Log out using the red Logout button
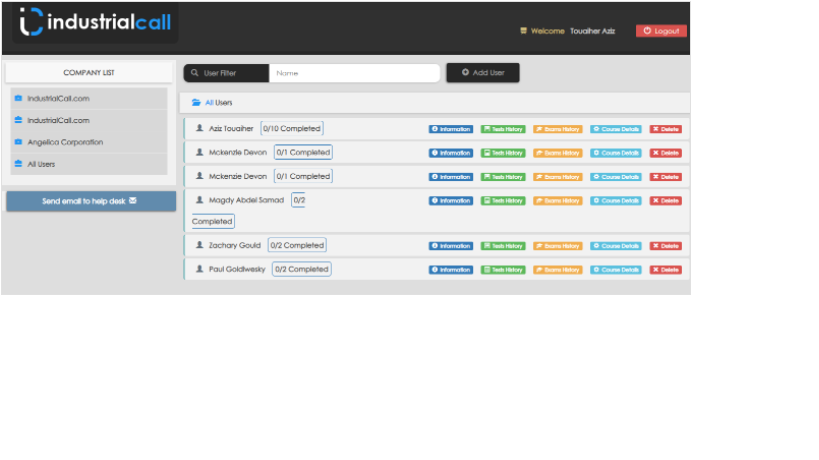819x460 pixels. coord(661,31)
